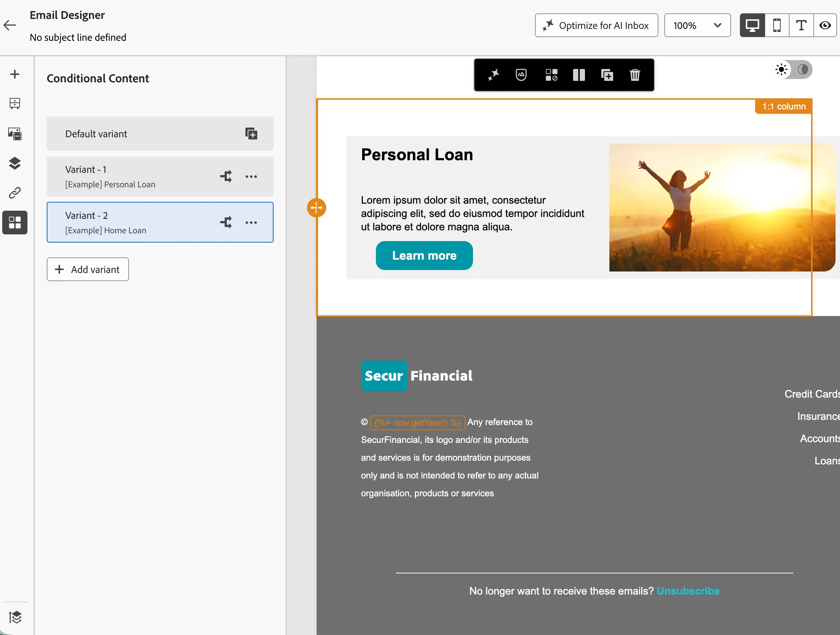Click the Add variant button

[x=88, y=269]
